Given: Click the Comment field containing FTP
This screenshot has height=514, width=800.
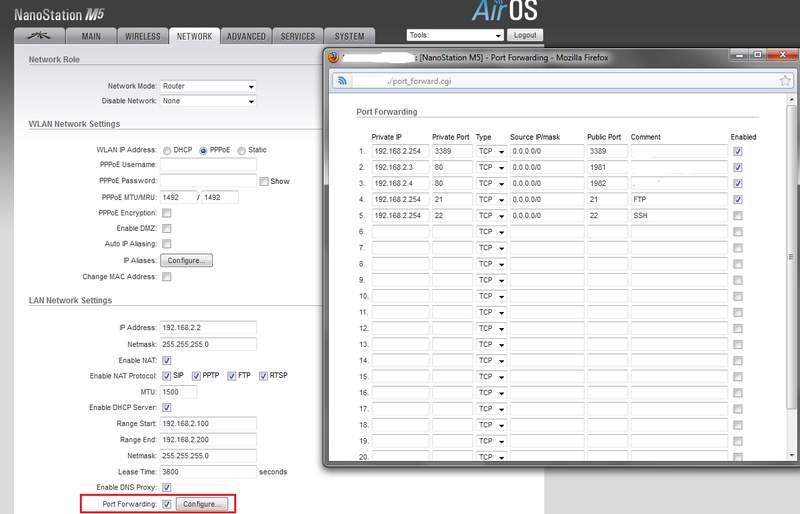Looking at the screenshot, I should pos(679,200).
